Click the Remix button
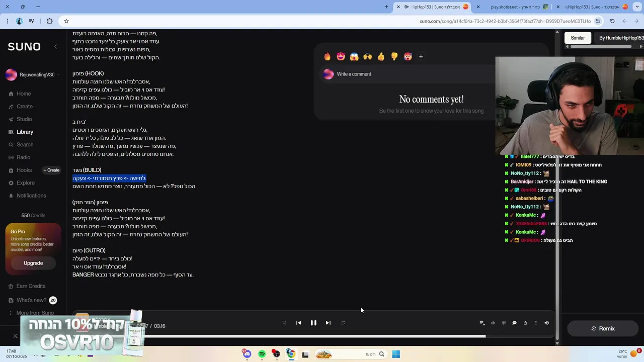The width and height of the screenshot is (644, 362). (x=603, y=328)
